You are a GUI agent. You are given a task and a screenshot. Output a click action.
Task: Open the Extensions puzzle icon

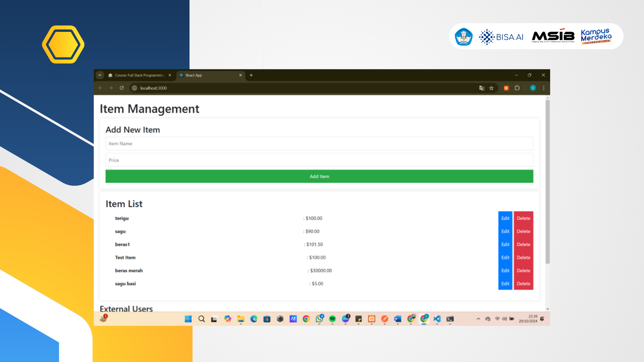pyautogui.click(x=517, y=88)
